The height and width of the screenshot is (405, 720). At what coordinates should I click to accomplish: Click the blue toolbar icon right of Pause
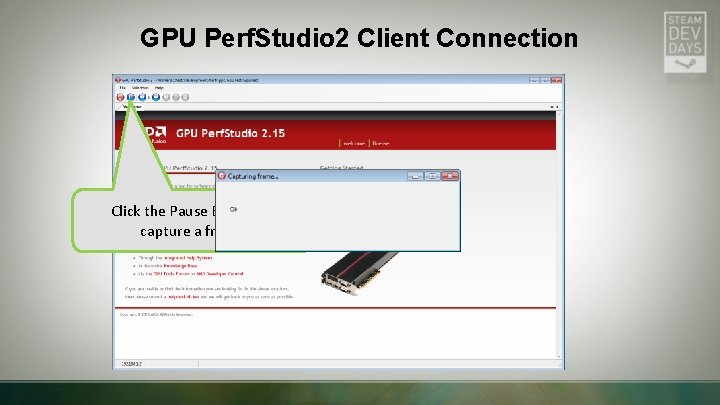tap(142, 97)
